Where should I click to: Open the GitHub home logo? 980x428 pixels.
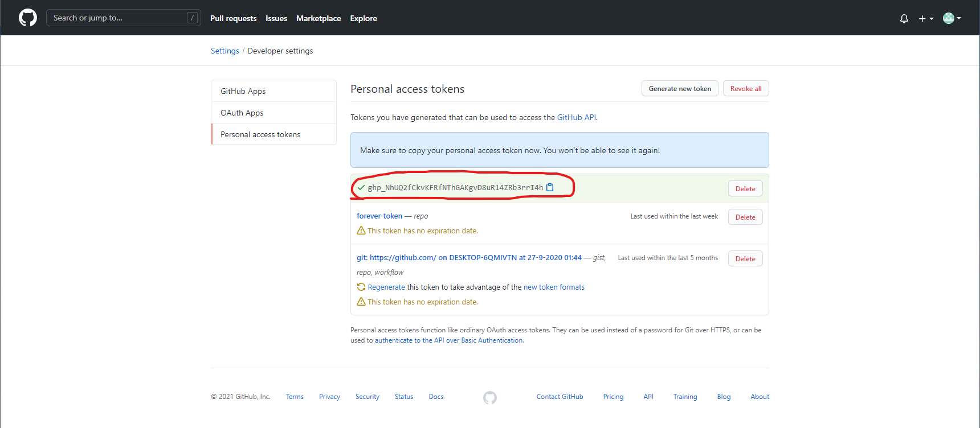click(28, 18)
